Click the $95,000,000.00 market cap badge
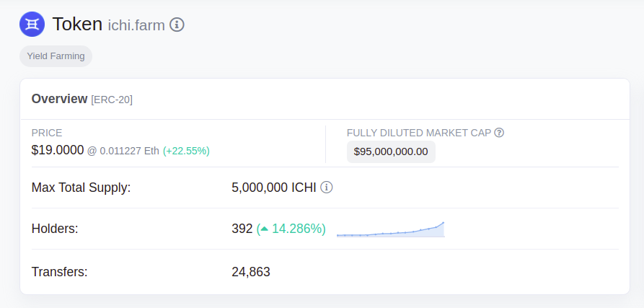 391,152
